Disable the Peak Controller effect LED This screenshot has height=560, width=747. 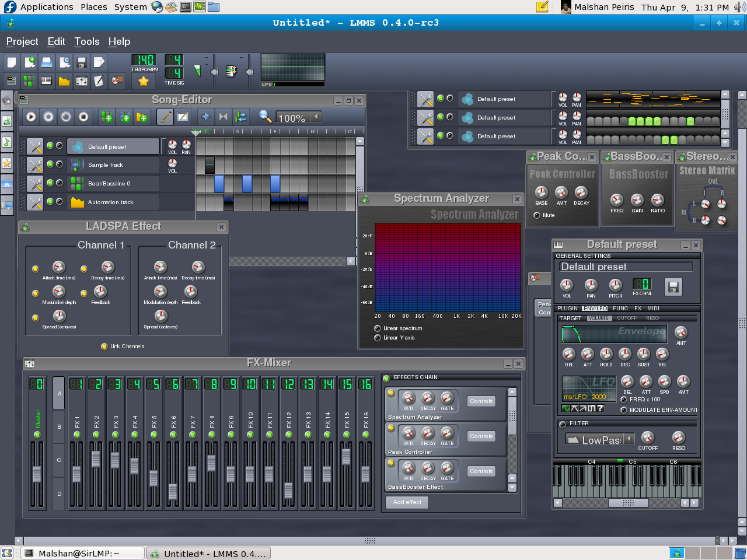coord(390,428)
